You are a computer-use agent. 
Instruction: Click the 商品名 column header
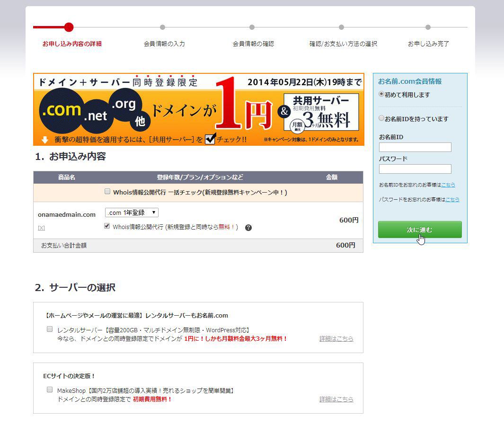(67, 177)
